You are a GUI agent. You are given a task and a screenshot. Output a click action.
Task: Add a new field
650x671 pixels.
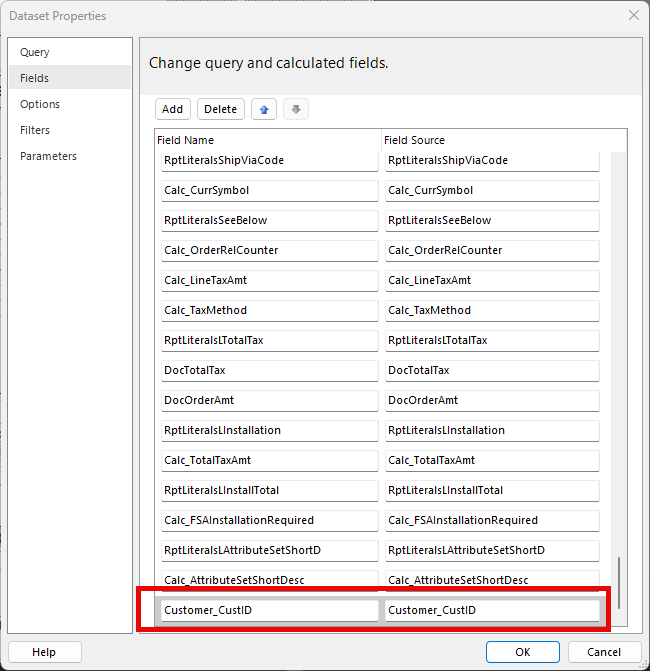(172, 110)
